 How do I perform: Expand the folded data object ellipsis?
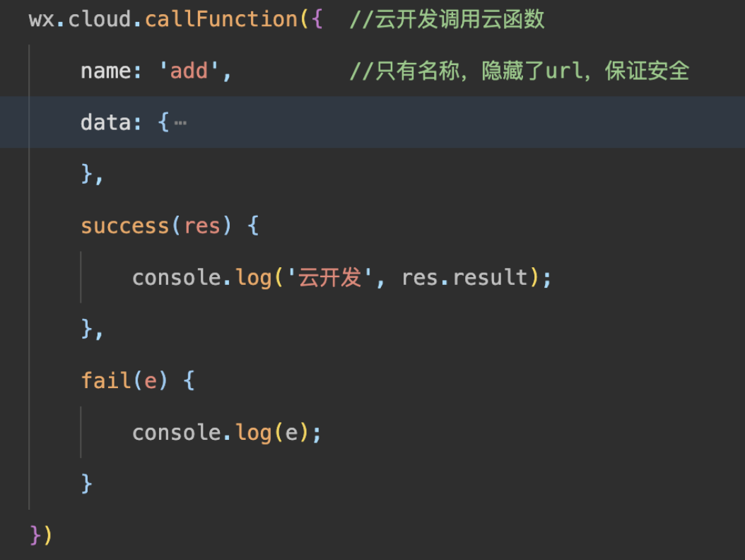[x=180, y=123]
